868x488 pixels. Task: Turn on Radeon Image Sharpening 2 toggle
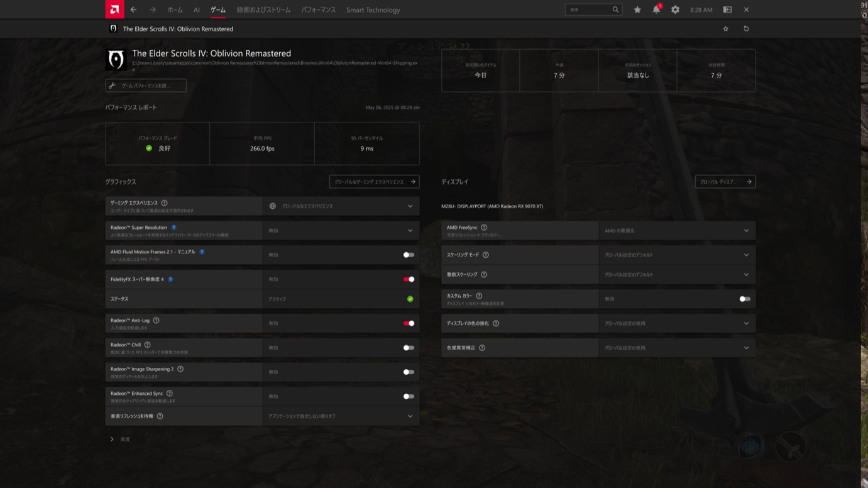409,372
